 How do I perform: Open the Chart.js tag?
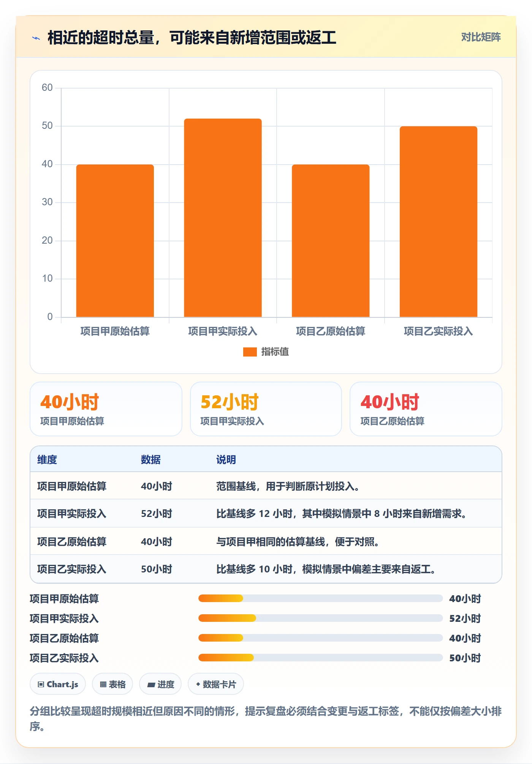click(x=58, y=684)
